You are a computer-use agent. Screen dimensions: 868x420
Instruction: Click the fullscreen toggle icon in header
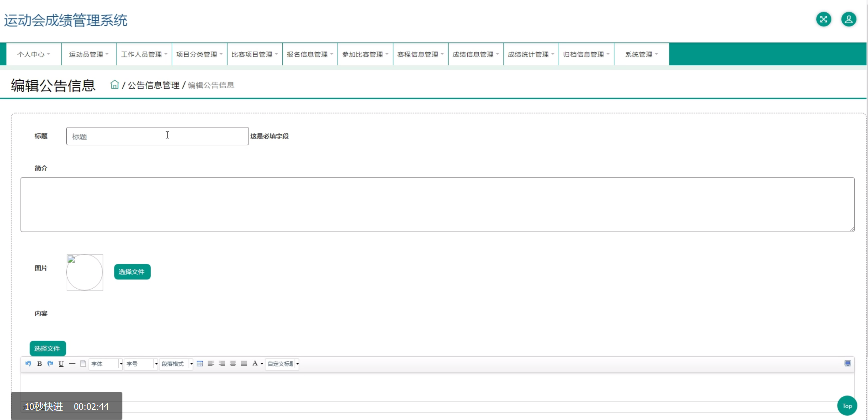point(824,19)
